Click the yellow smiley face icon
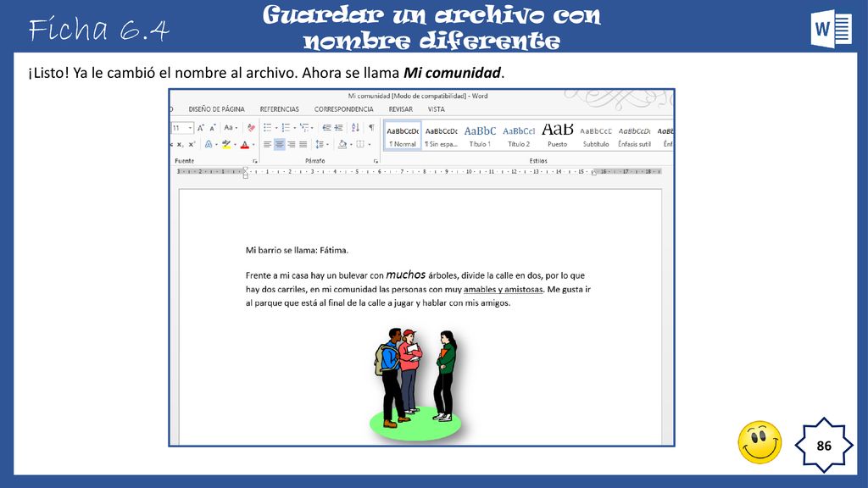The image size is (868, 488). (x=759, y=442)
